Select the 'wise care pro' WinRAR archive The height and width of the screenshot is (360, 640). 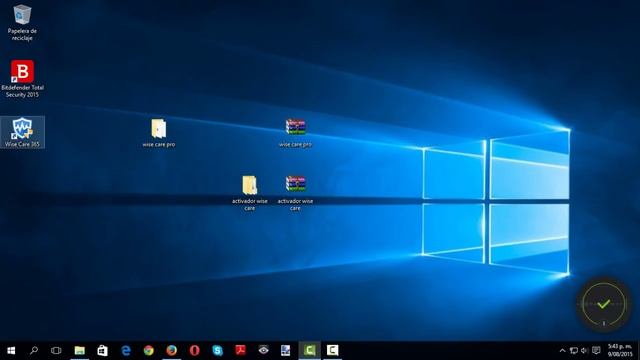296,133
